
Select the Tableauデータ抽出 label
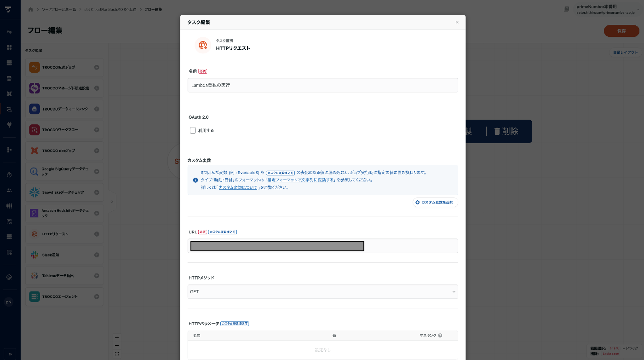pyautogui.click(x=58, y=276)
